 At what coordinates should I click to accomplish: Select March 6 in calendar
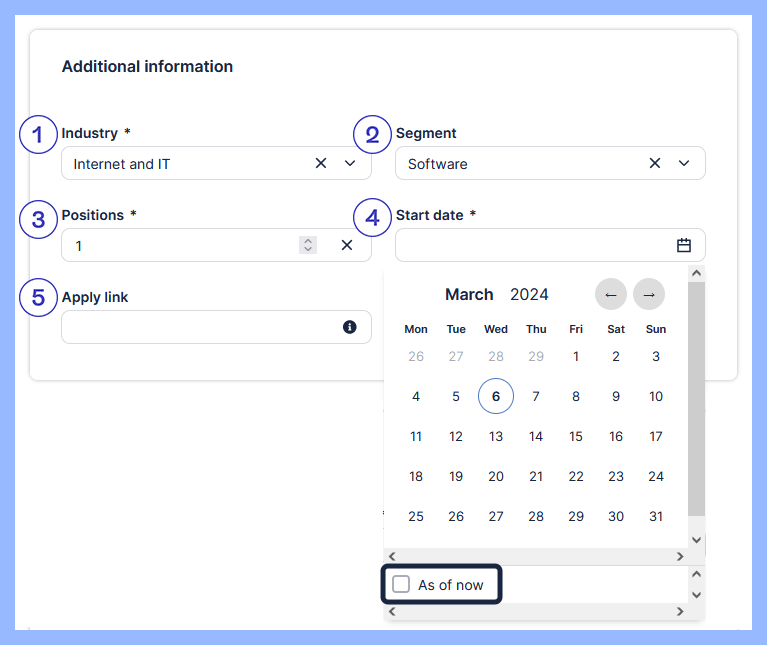pos(496,396)
